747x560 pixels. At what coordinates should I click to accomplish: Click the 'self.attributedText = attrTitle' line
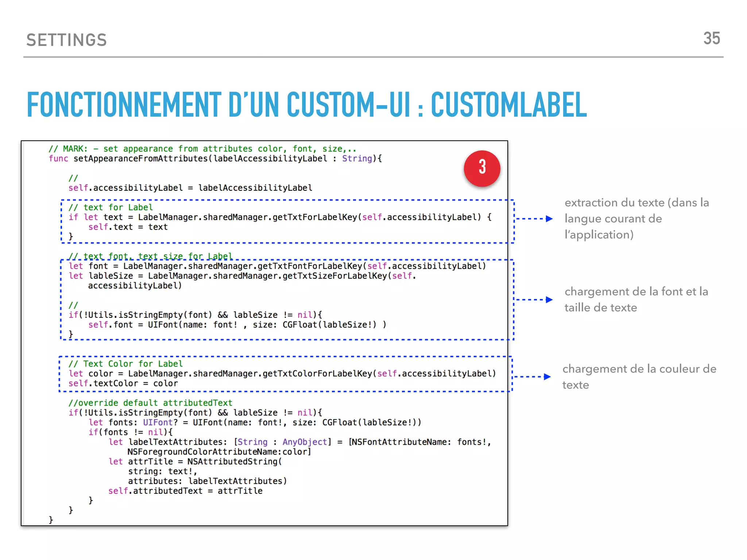pos(185,491)
